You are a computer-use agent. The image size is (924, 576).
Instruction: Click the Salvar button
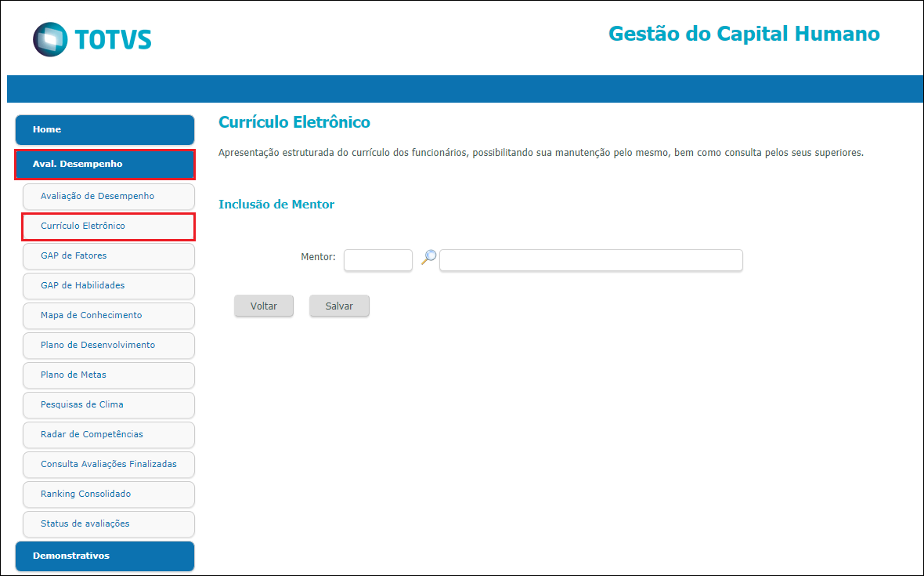339,306
